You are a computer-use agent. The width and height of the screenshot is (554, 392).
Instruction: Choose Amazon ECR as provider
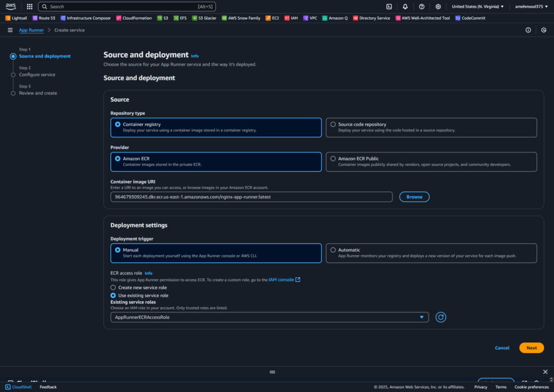(216, 162)
